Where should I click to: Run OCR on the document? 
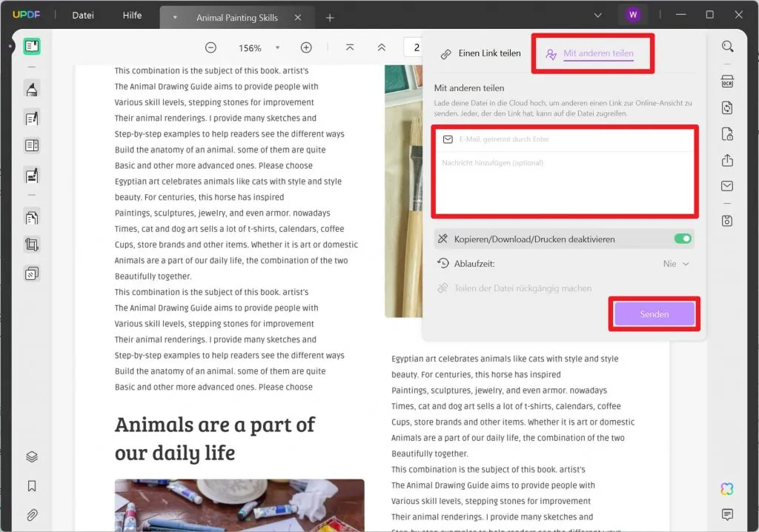point(727,80)
